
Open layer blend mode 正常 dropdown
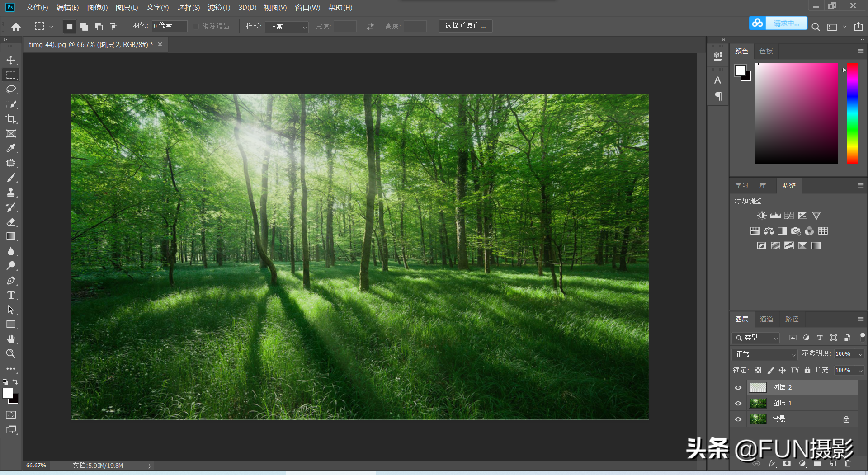pos(764,354)
